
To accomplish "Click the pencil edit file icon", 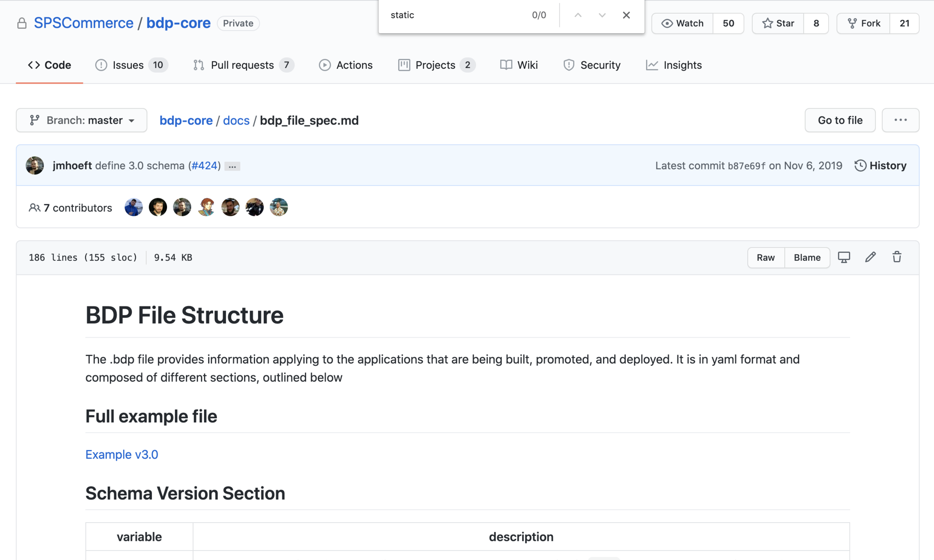I will pos(870,257).
